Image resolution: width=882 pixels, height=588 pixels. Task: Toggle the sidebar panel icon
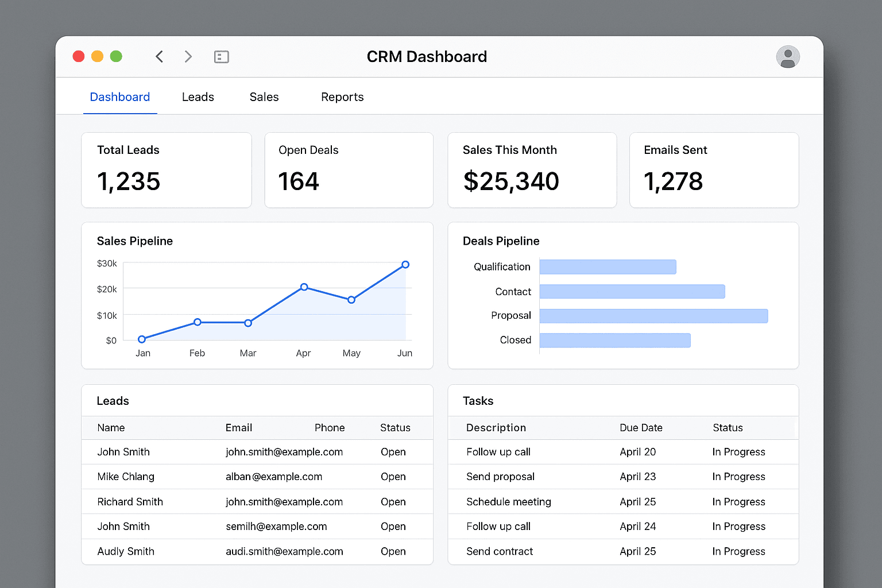[x=222, y=57]
